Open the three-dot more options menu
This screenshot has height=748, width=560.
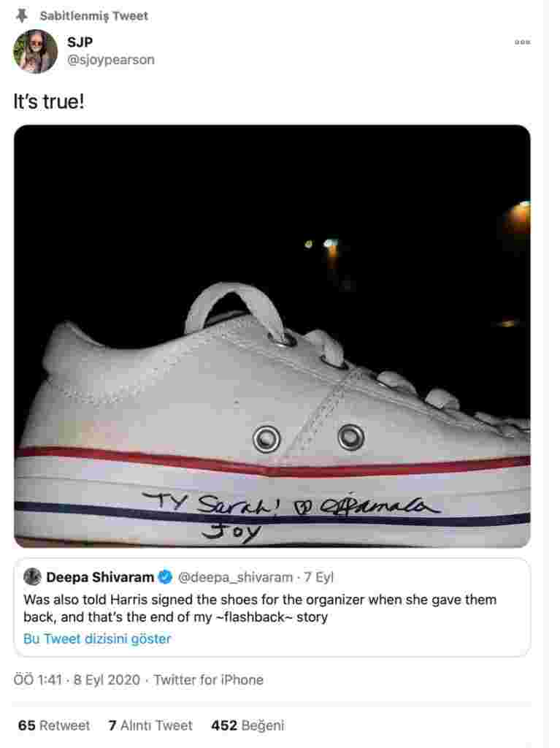pyautogui.click(x=522, y=42)
